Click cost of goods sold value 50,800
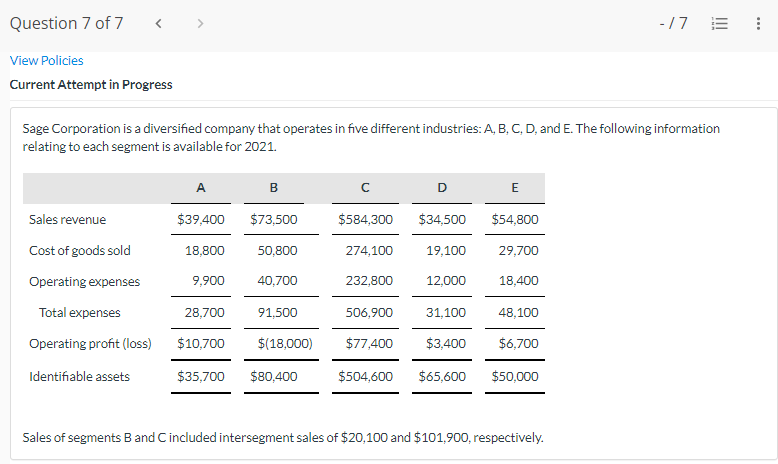This screenshot has height=464, width=778. (x=277, y=251)
